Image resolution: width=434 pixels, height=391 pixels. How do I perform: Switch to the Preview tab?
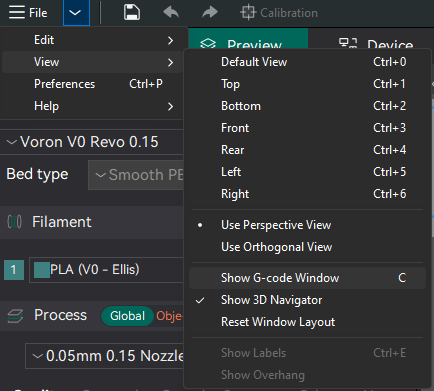[248, 39]
